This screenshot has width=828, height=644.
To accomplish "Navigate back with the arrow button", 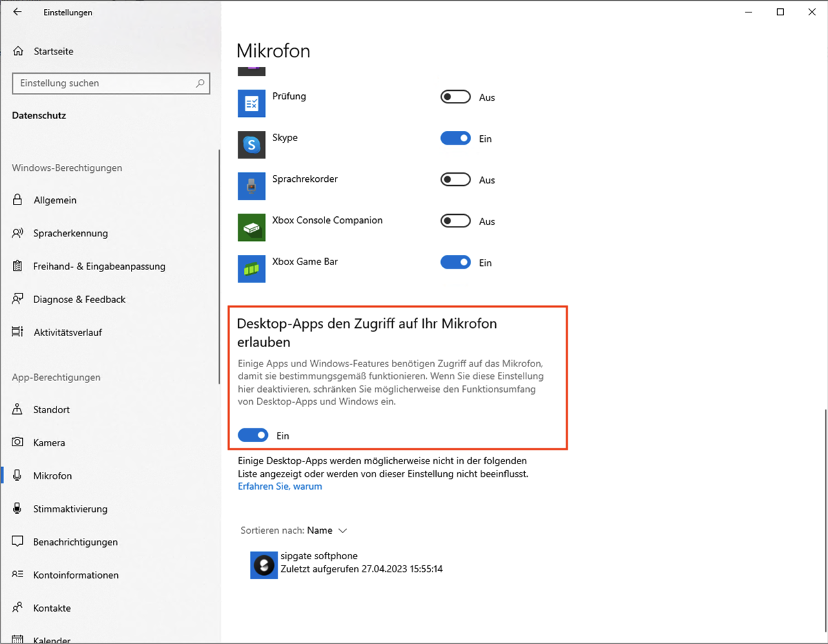I will (x=17, y=12).
